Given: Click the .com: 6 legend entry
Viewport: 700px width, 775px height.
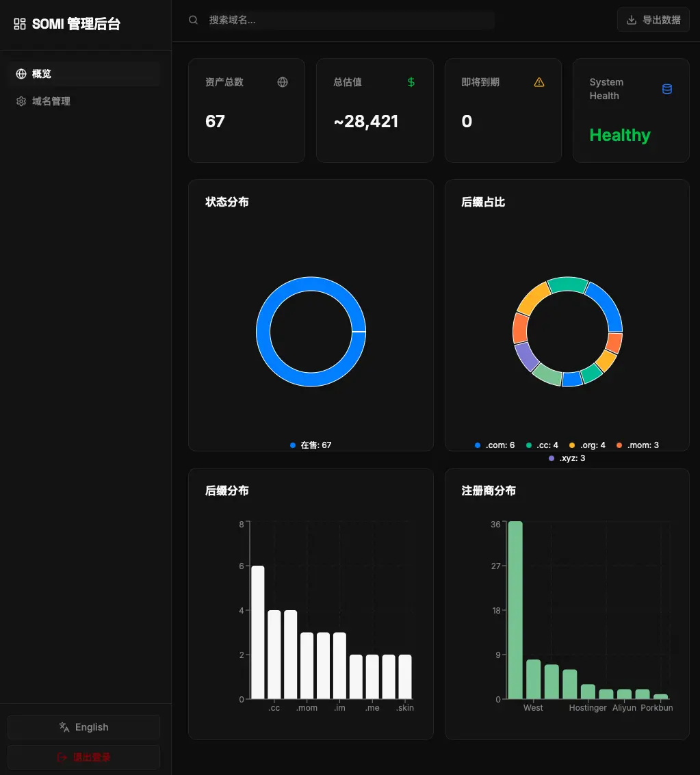Looking at the screenshot, I should 494,445.
